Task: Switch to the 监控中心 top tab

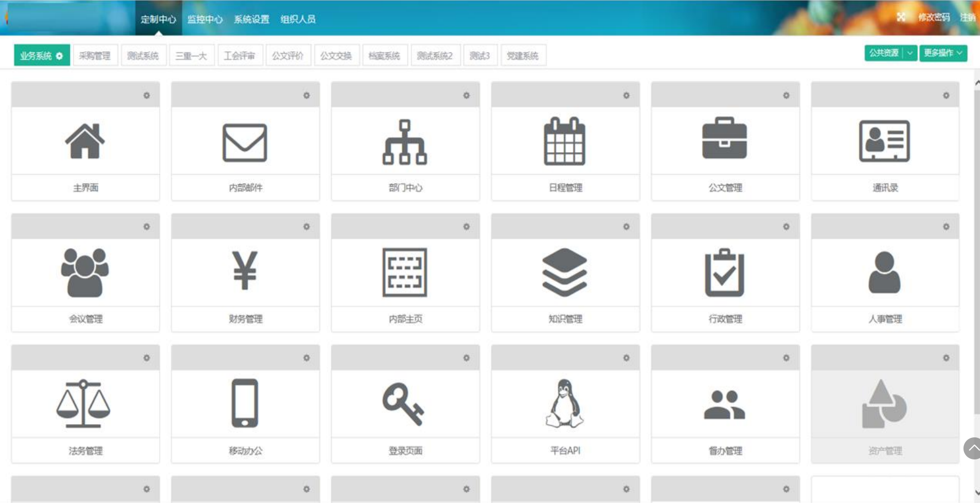Action: tap(205, 19)
